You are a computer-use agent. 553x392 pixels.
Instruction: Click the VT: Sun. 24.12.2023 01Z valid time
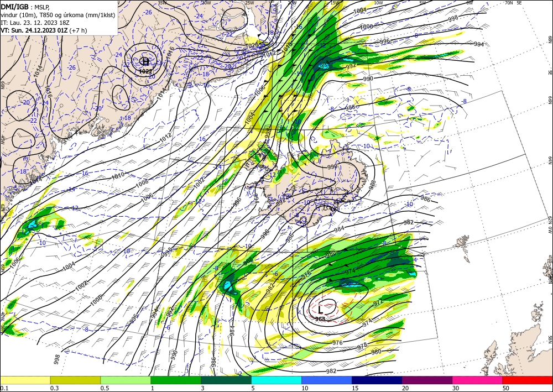(x=44, y=30)
